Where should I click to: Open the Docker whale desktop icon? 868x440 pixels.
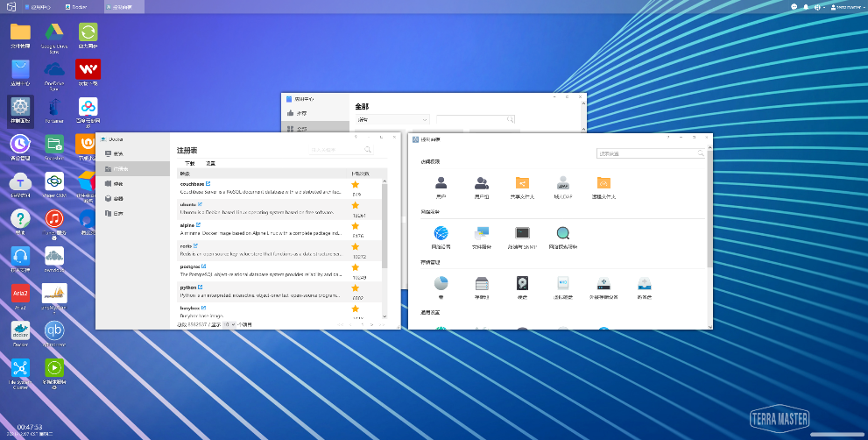coord(20,330)
